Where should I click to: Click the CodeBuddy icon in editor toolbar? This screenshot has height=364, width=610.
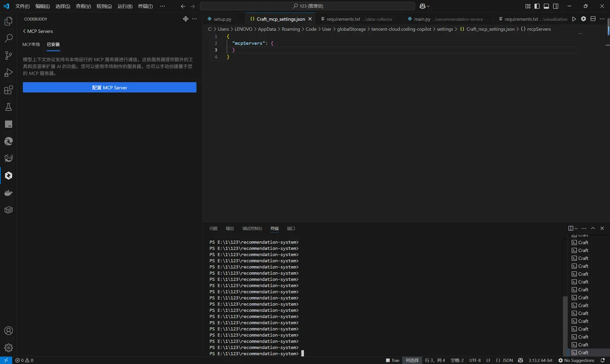pos(583,19)
